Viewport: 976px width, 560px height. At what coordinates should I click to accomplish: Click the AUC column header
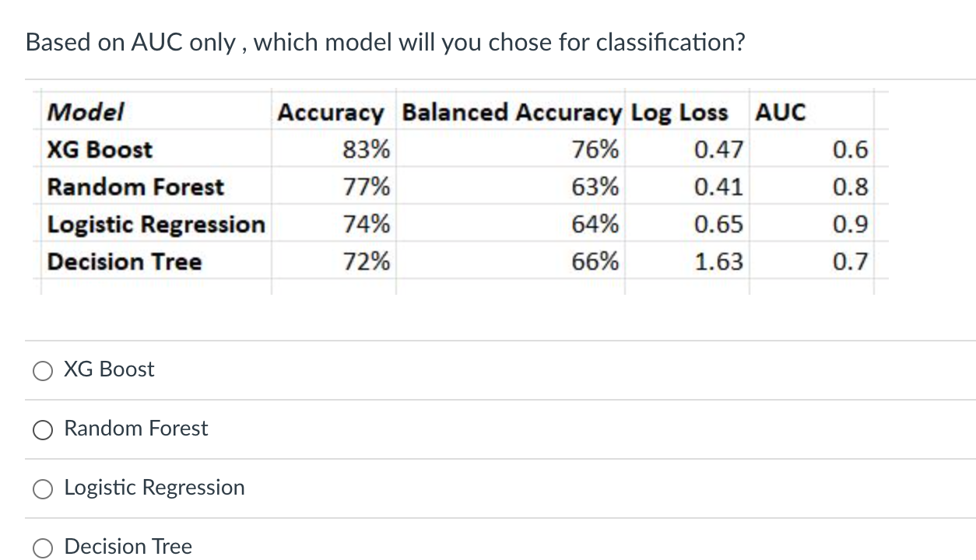[779, 112]
